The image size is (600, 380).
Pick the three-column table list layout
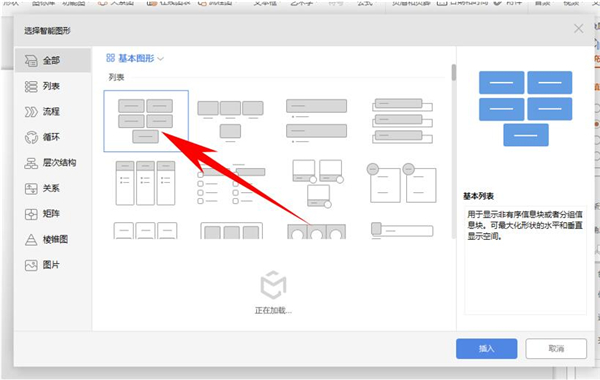145,183
